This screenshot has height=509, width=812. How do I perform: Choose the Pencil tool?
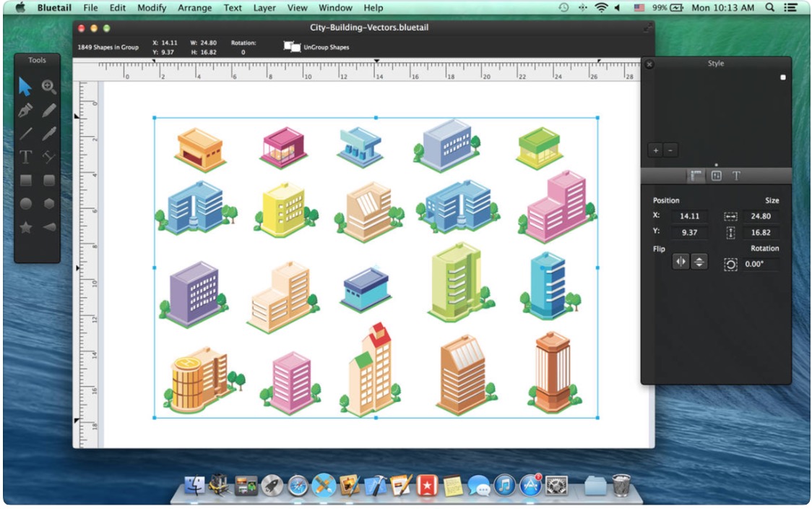tap(48, 111)
